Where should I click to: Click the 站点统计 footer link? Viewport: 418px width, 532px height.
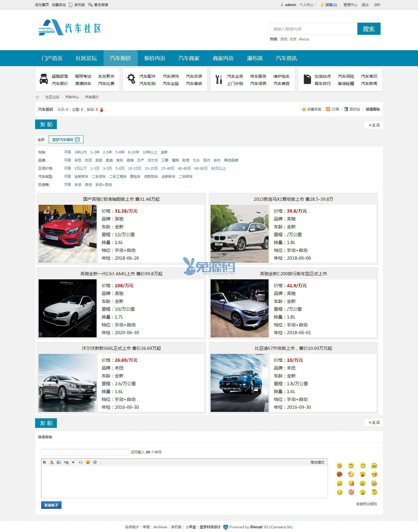point(132,527)
